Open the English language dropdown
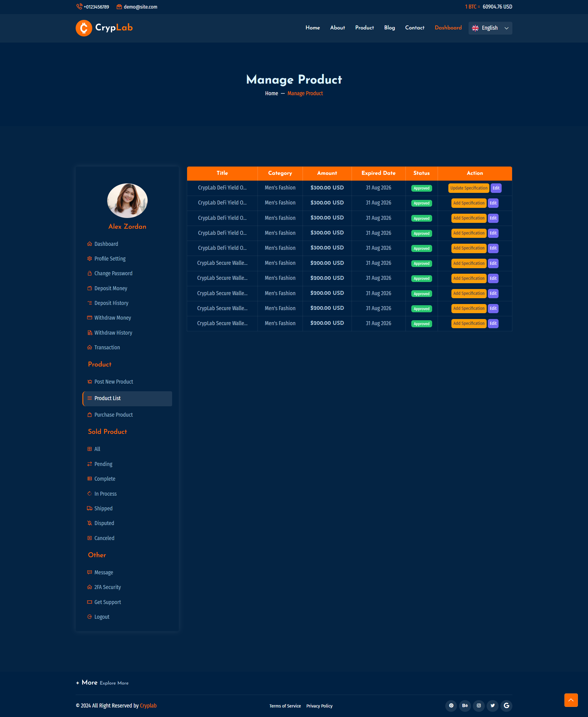This screenshot has height=717, width=588. tap(490, 28)
